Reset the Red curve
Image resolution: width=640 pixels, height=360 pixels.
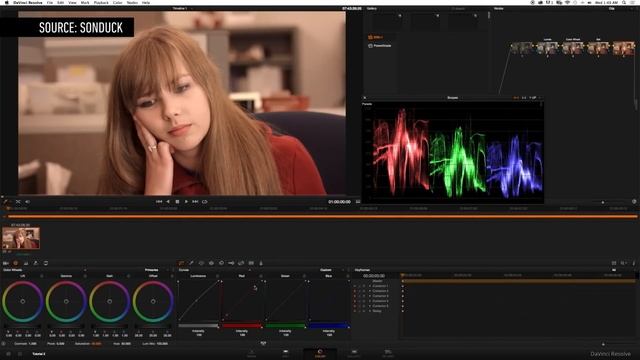tap(261, 276)
